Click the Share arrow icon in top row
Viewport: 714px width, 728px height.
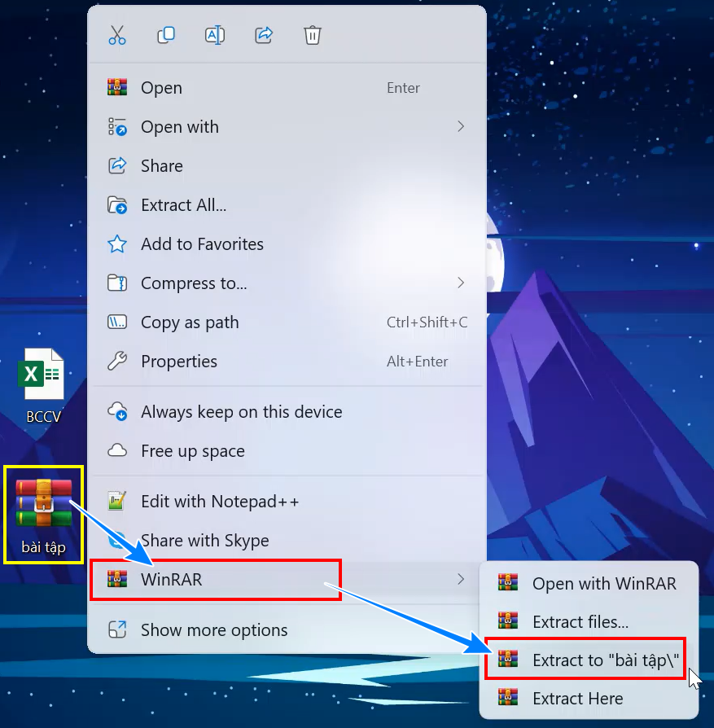264,35
